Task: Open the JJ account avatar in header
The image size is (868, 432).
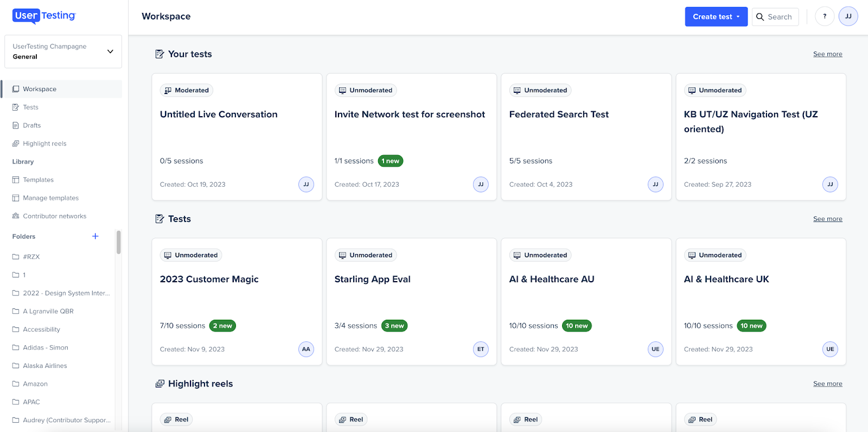Action: pyautogui.click(x=848, y=16)
